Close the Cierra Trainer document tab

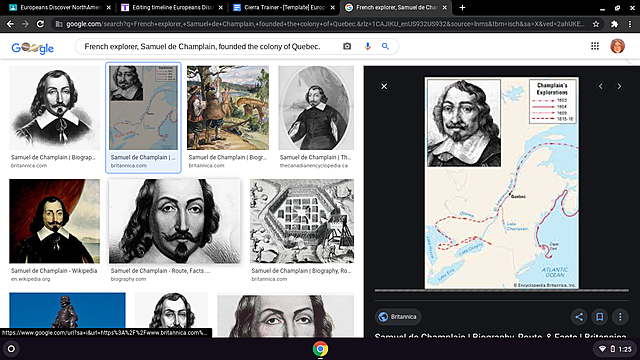coord(333,7)
